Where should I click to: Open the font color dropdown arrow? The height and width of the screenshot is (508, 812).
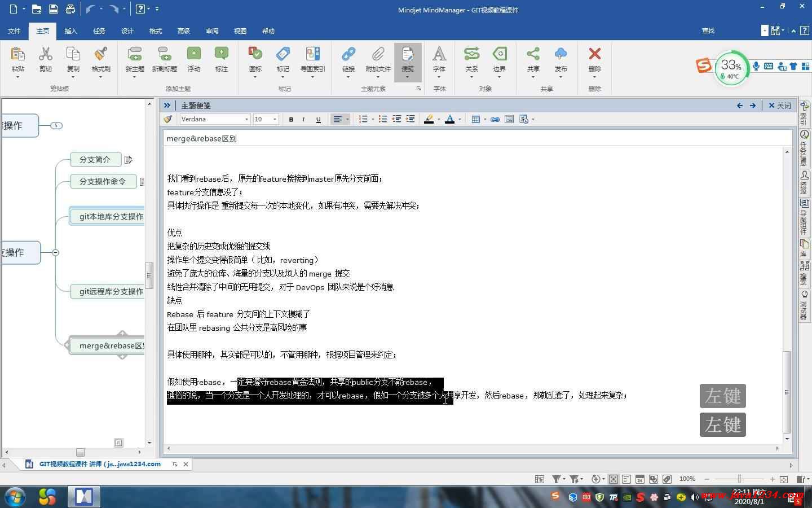pos(460,120)
